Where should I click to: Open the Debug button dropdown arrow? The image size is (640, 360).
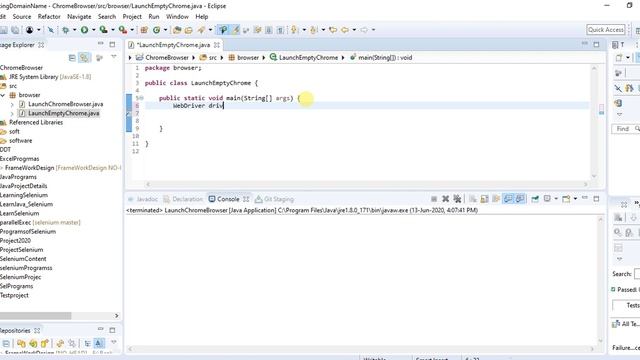(74, 30)
